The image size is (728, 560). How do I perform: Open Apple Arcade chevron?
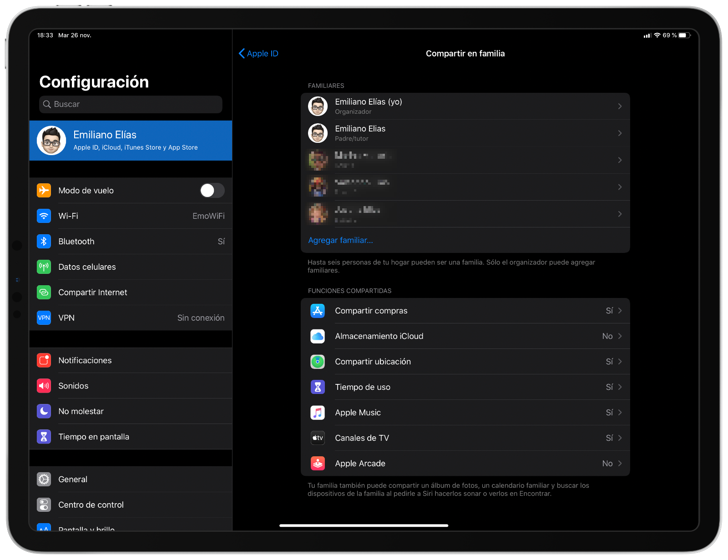(620, 464)
